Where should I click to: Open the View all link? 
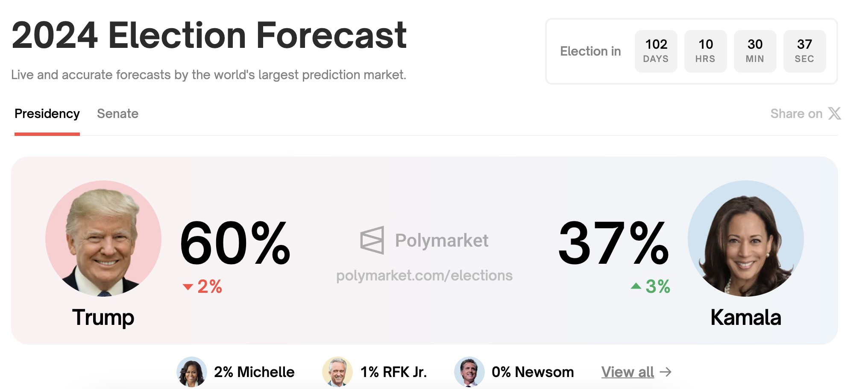[628, 372]
